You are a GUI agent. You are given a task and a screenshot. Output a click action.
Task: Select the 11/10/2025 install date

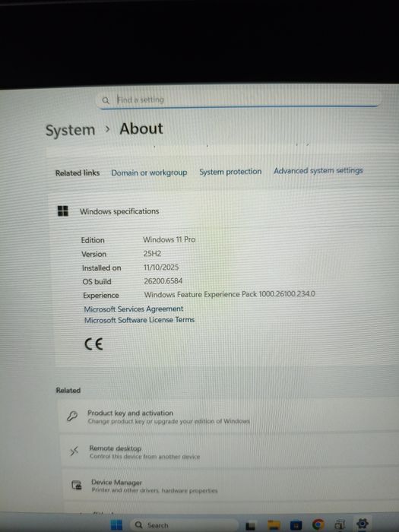pos(161,268)
